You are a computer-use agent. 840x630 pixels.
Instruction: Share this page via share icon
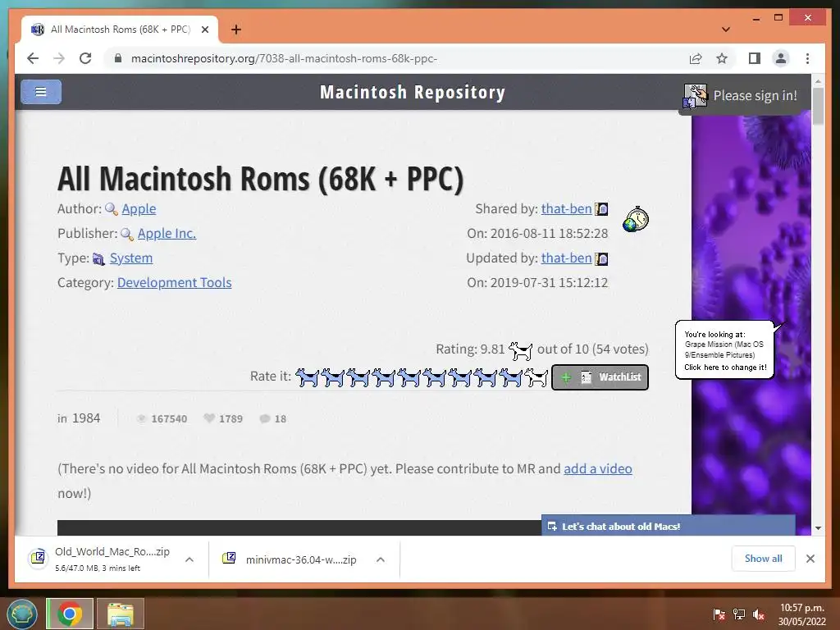coord(696,58)
